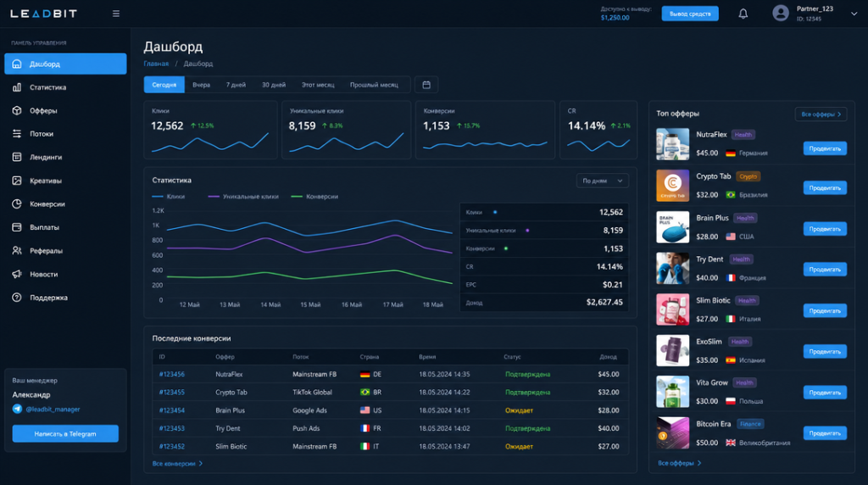This screenshot has height=485, width=868.
Task: Click the German flag in NutraFlex conversion row
Action: click(364, 374)
